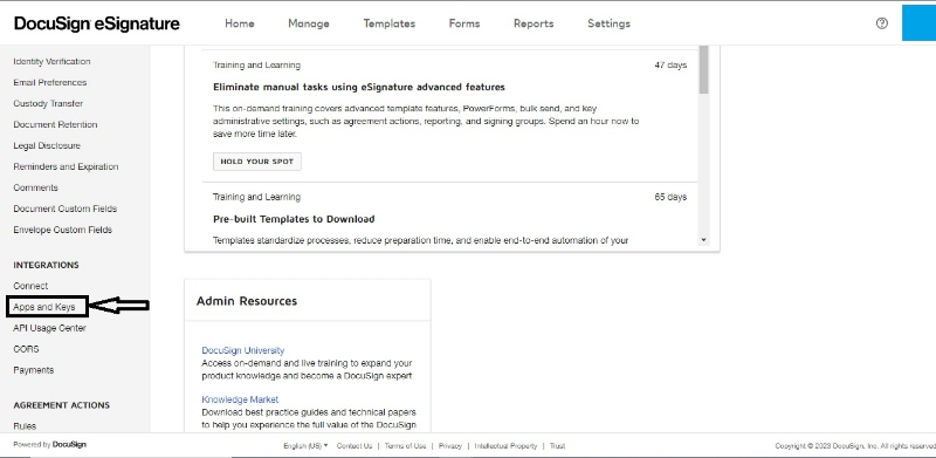Image resolution: width=936 pixels, height=458 pixels.
Task: Open API Usage Center
Action: pos(50,328)
